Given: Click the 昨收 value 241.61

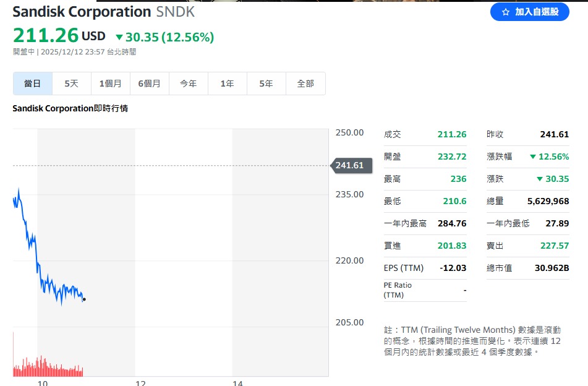Looking at the screenshot, I should coord(554,134).
